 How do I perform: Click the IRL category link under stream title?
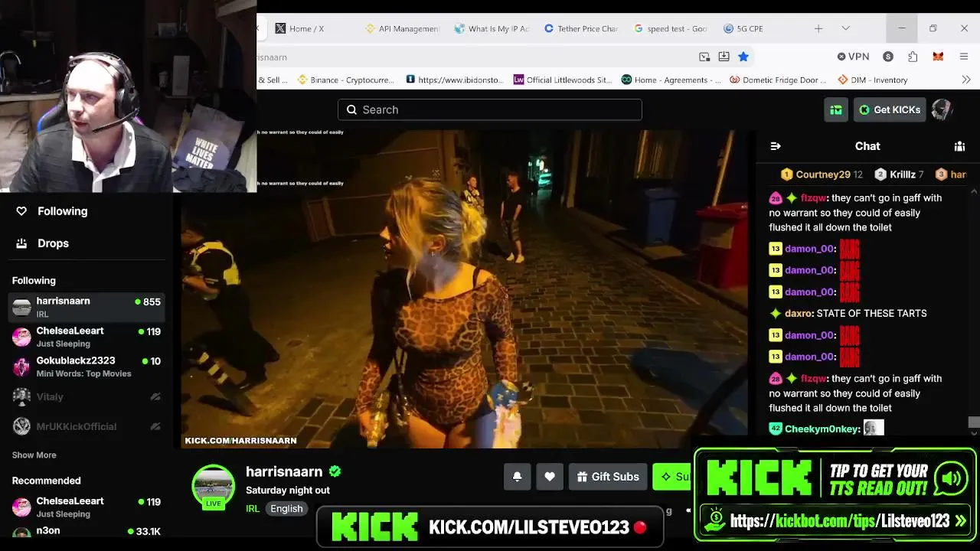[253, 509]
